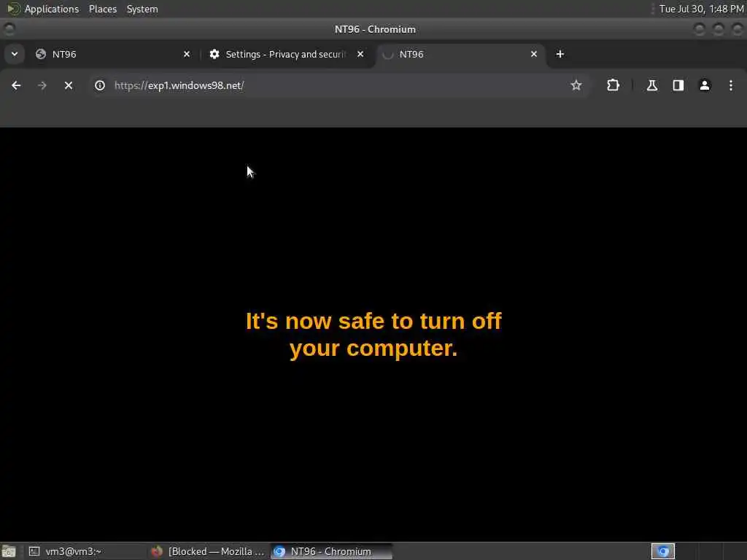The image size is (747, 560).
Task: Switch to Blocked Mozilla window in taskbar
Action: coord(208,551)
